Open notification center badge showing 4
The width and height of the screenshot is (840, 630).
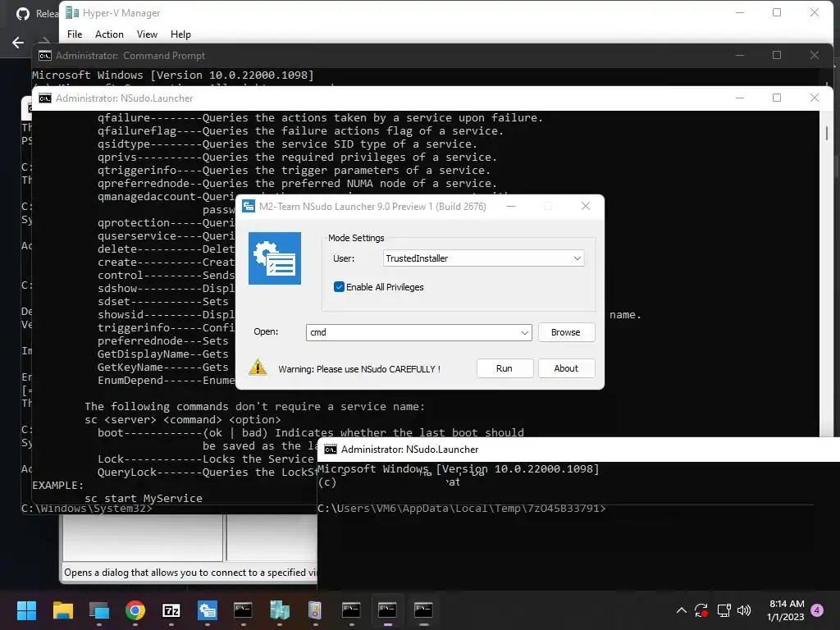(x=817, y=610)
